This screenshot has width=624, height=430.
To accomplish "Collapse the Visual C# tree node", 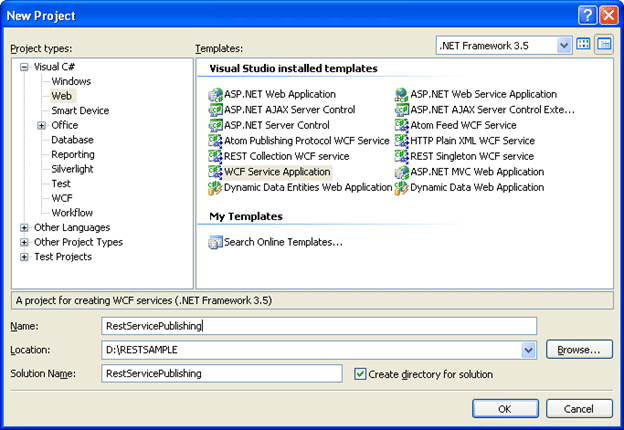I will [24, 67].
